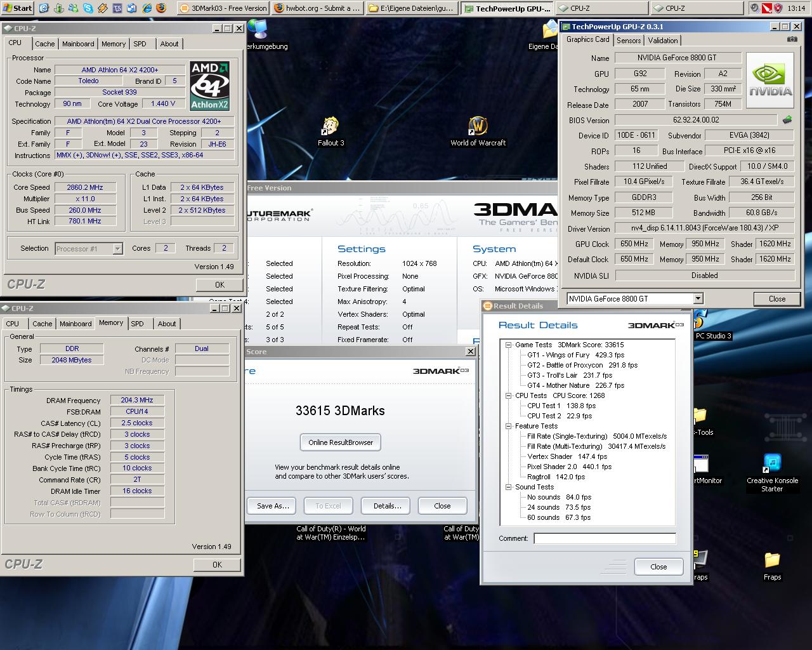Open SPD tab in lower CPU-Z window
Screen dimensions: 812x650
tap(137, 324)
